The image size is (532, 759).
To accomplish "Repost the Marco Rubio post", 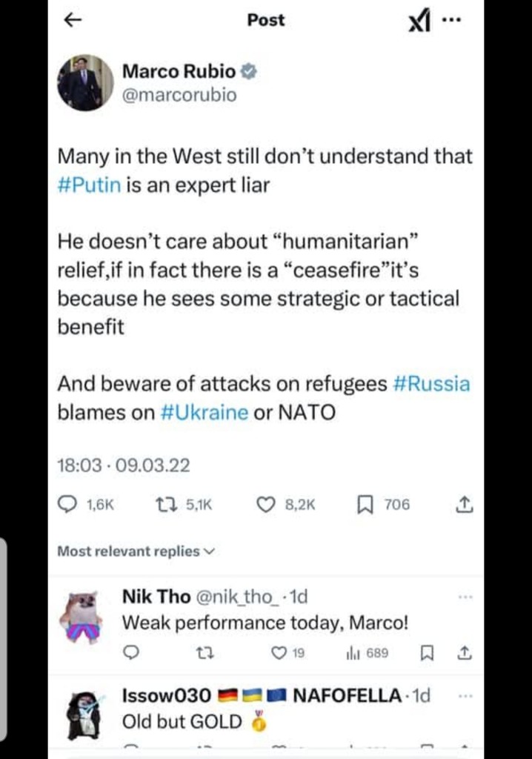I will tap(164, 505).
